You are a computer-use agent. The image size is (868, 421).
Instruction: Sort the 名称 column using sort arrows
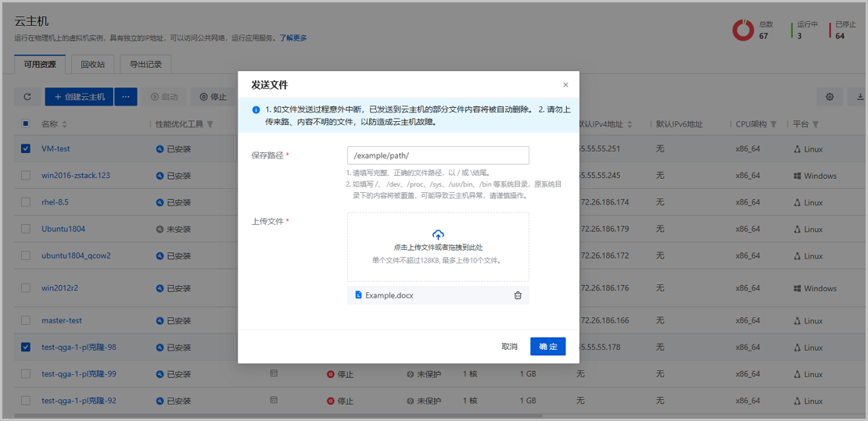[65, 124]
